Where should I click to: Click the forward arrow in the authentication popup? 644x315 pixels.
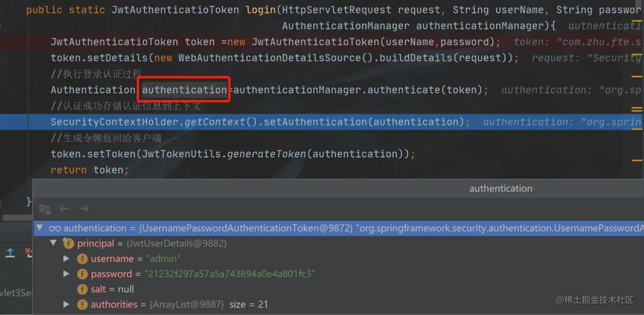(84, 208)
